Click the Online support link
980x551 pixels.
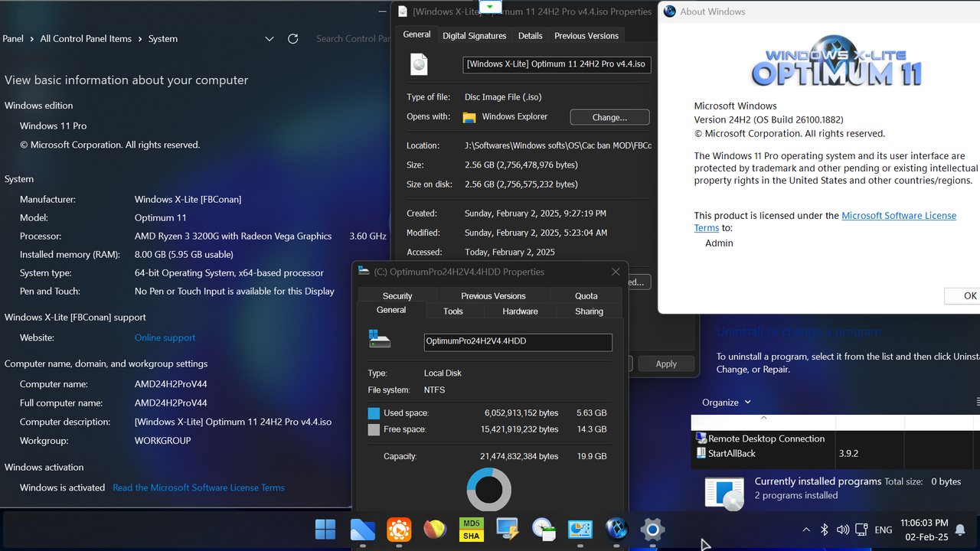coord(165,337)
